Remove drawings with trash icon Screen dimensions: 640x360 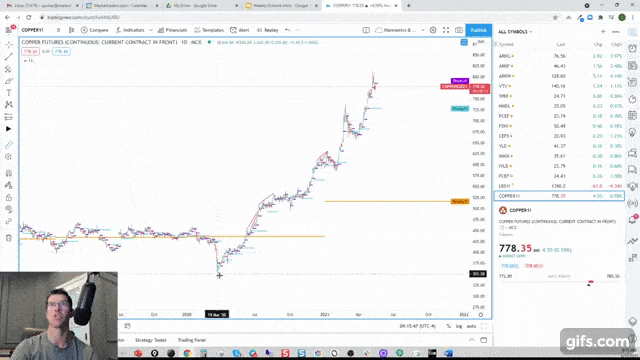9,238
